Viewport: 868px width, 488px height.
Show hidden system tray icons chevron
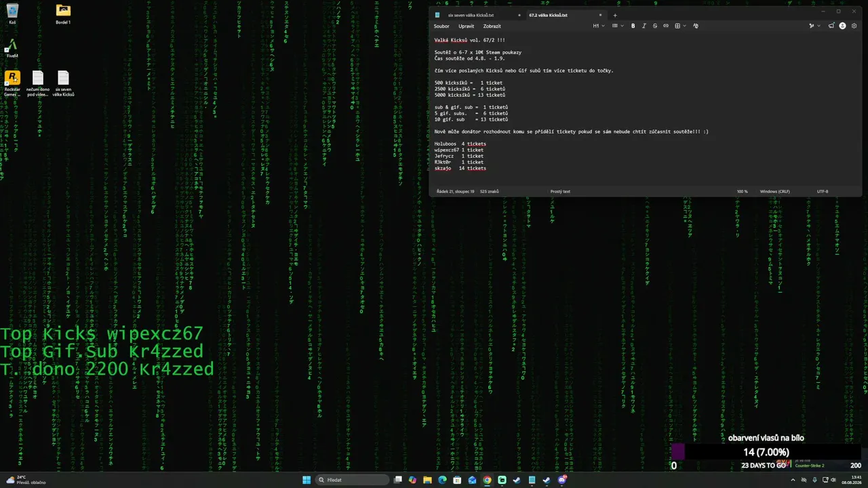(793, 480)
